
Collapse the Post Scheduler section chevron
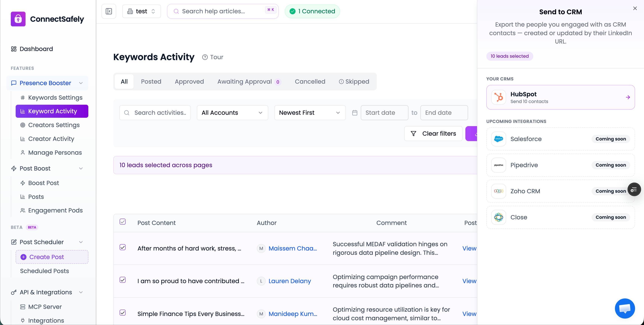pyautogui.click(x=81, y=242)
